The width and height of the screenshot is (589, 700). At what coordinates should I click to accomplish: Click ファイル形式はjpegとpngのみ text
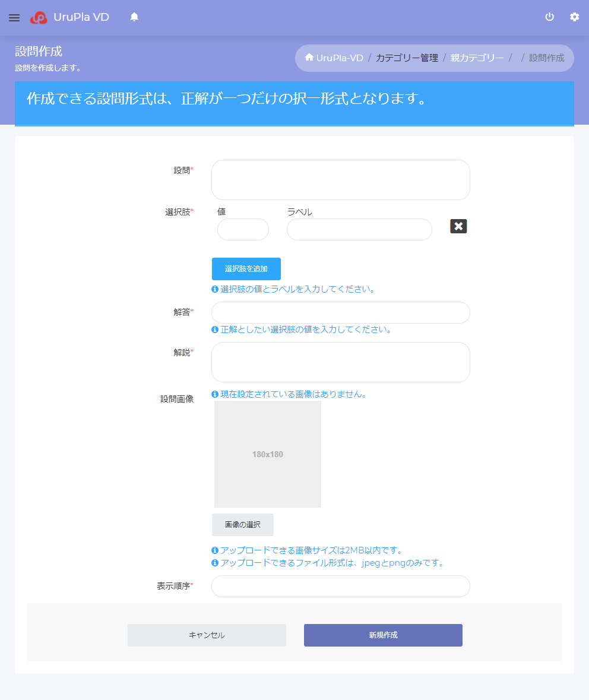pyautogui.click(x=332, y=563)
